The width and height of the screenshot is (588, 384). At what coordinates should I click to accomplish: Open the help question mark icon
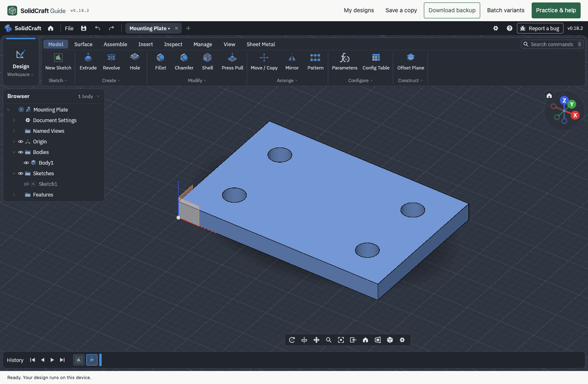click(510, 28)
